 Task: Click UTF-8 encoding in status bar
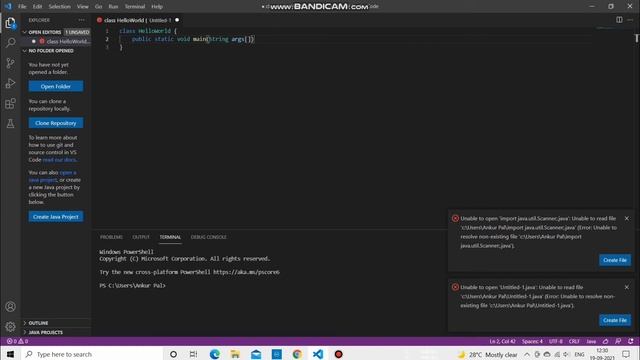coord(556,341)
